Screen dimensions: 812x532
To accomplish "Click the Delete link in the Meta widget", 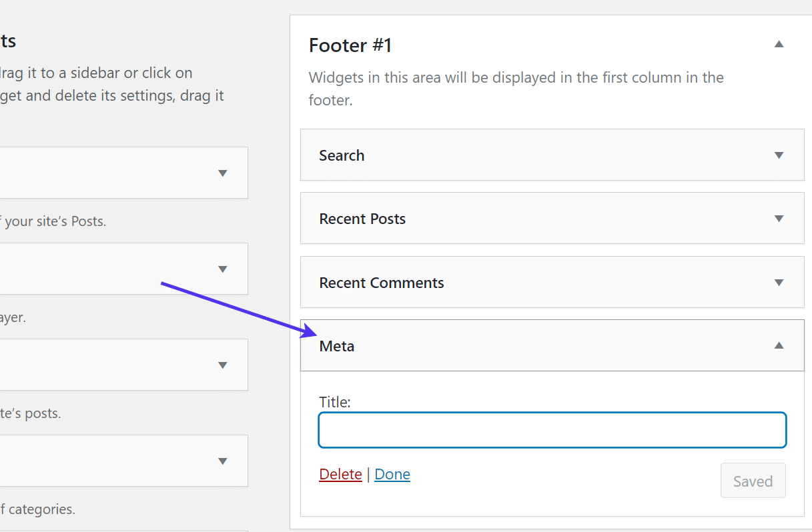I will click(340, 474).
